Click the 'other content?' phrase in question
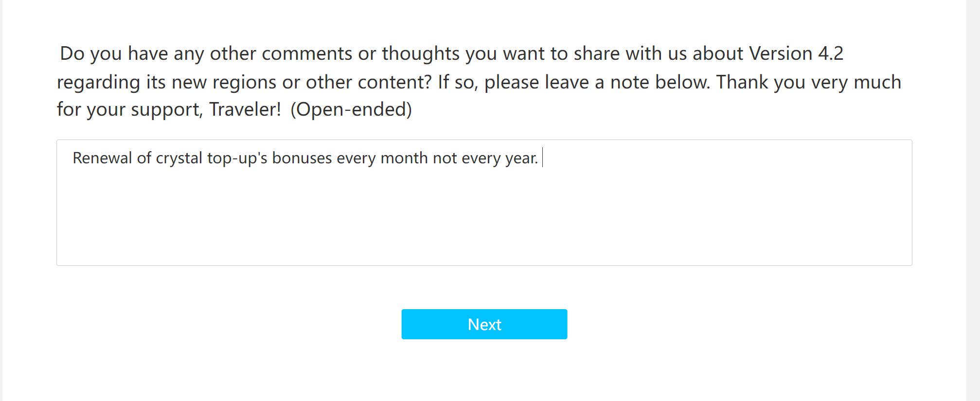The height and width of the screenshot is (401, 980). pos(368,82)
